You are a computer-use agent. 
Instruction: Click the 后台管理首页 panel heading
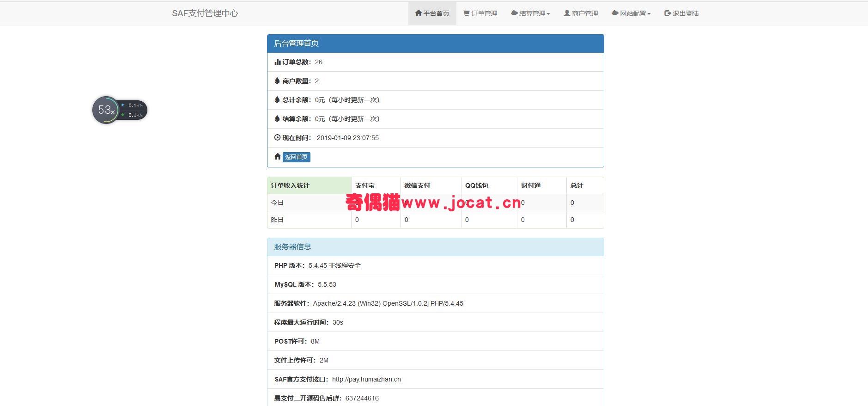tap(436, 43)
